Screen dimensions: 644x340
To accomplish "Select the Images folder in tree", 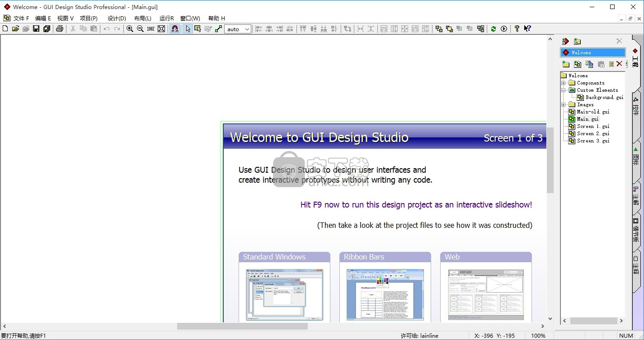I will click(x=585, y=104).
